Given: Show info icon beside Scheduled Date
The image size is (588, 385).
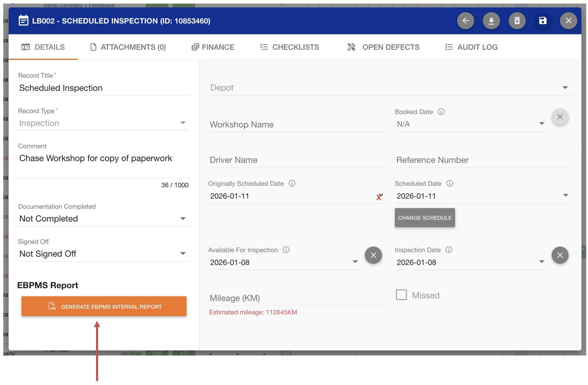Looking at the screenshot, I should click(x=450, y=184).
